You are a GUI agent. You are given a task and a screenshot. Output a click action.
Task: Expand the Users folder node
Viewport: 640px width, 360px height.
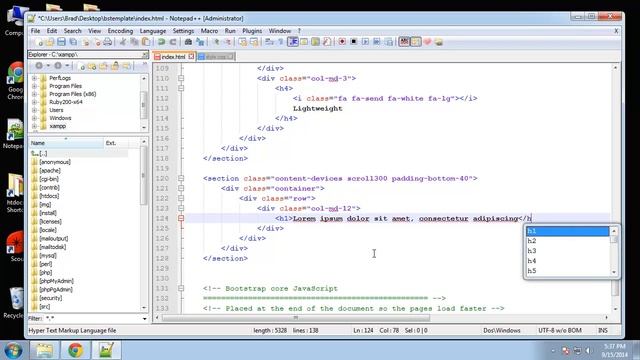click(34, 110)
